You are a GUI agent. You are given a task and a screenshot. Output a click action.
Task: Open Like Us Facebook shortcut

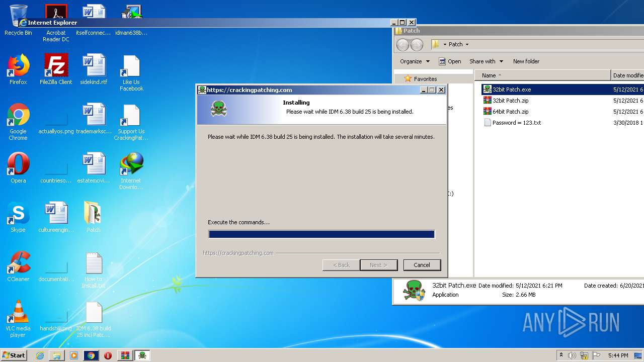coord(131,72)
